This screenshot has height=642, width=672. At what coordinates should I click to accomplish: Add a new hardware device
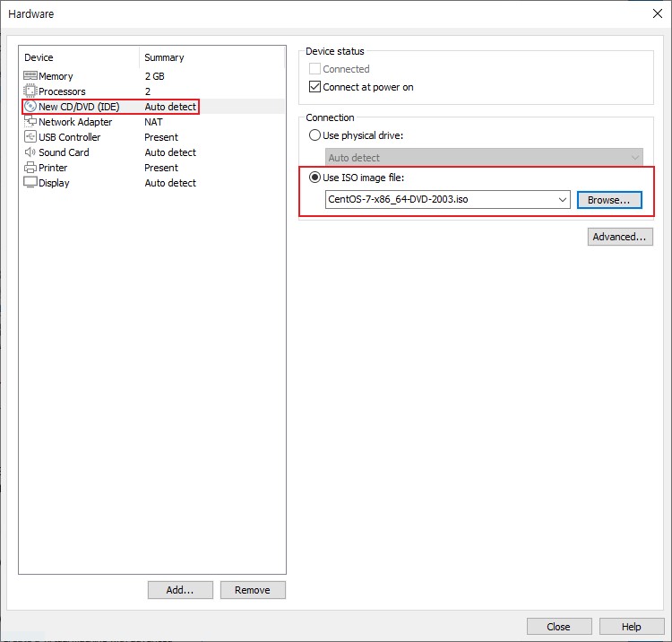[x=180, y=590]
